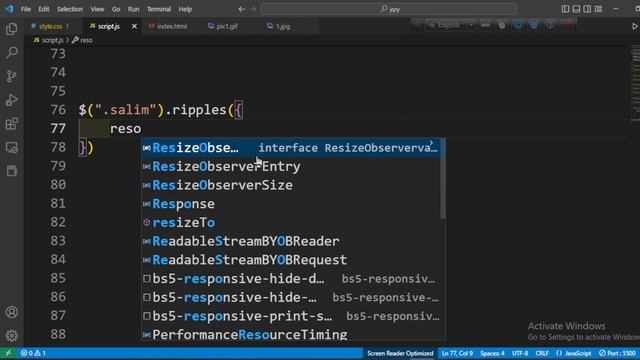This screenshot has width=640, height=360.
Task: Close the script.js tab
Action: point(134,26)
